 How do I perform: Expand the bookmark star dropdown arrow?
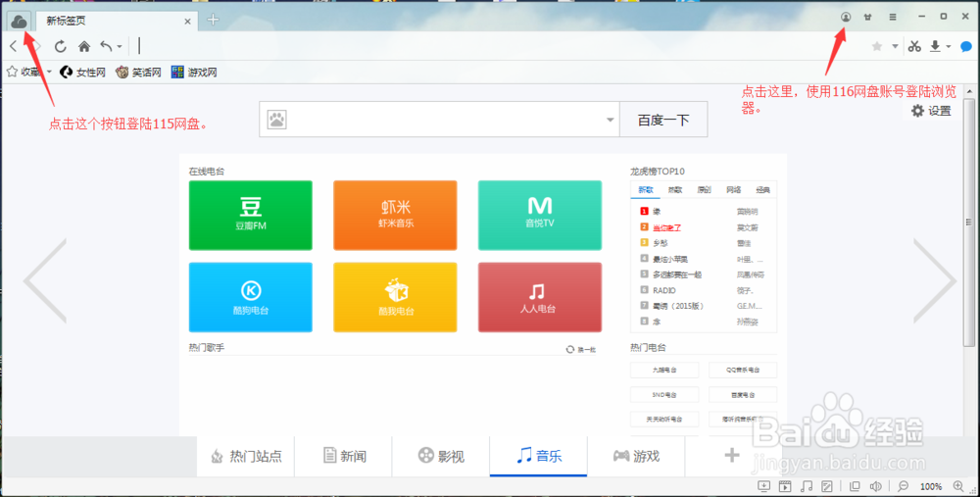coord(895,46)
